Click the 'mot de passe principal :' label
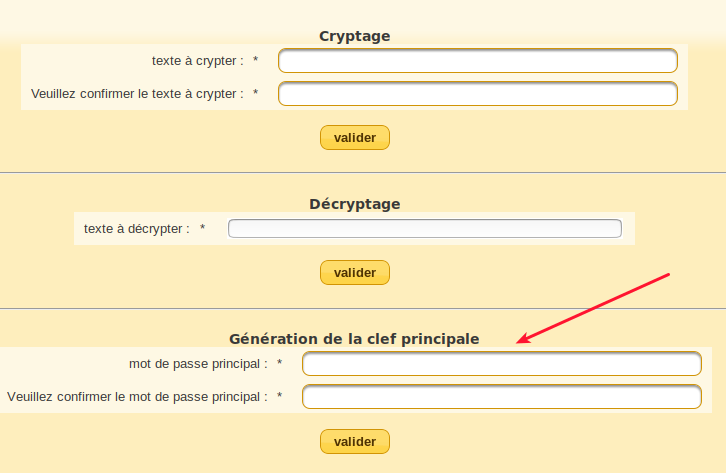The image size is (726, 473). coord(198,364)
